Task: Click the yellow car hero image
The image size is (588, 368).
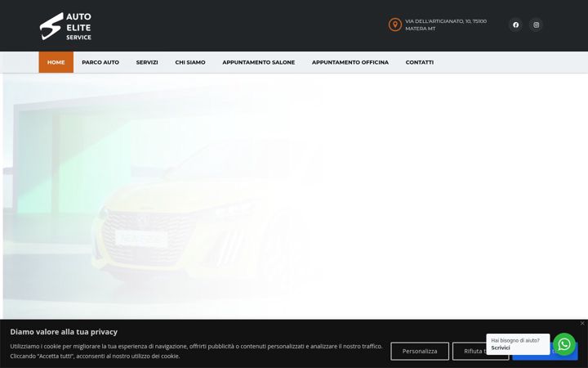Action: (161, 195)
